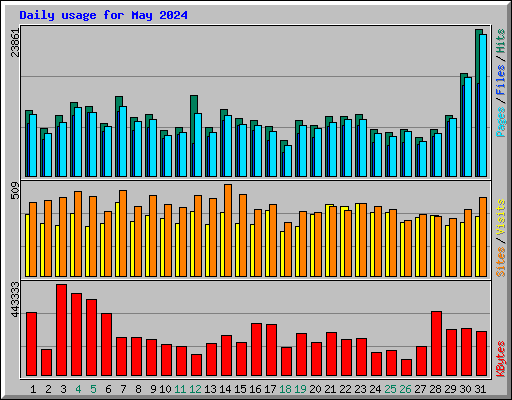The width and height of the screenshot is (512, 400).
Task: Click day label 8 on the x-axis
Action: point(138,389)
